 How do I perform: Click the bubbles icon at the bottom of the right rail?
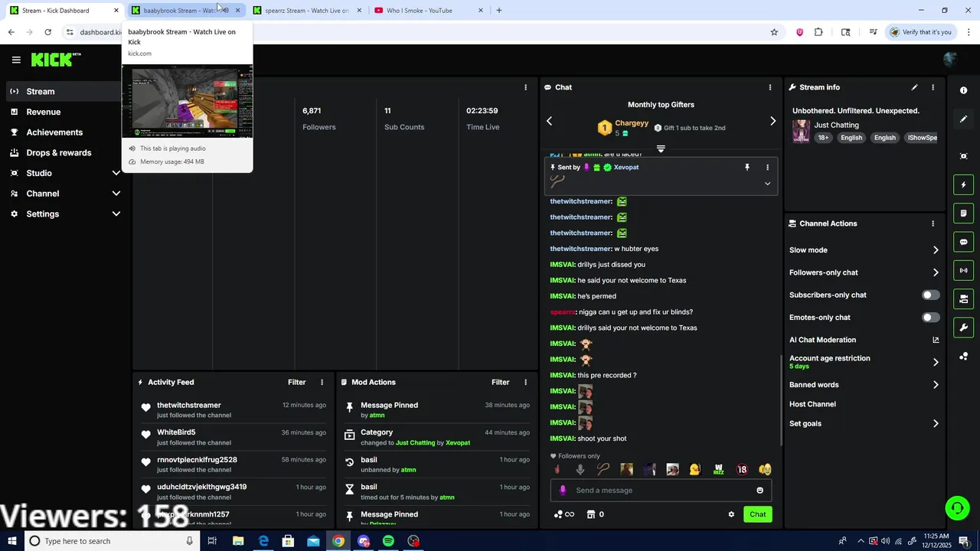[x=963, y=357]
